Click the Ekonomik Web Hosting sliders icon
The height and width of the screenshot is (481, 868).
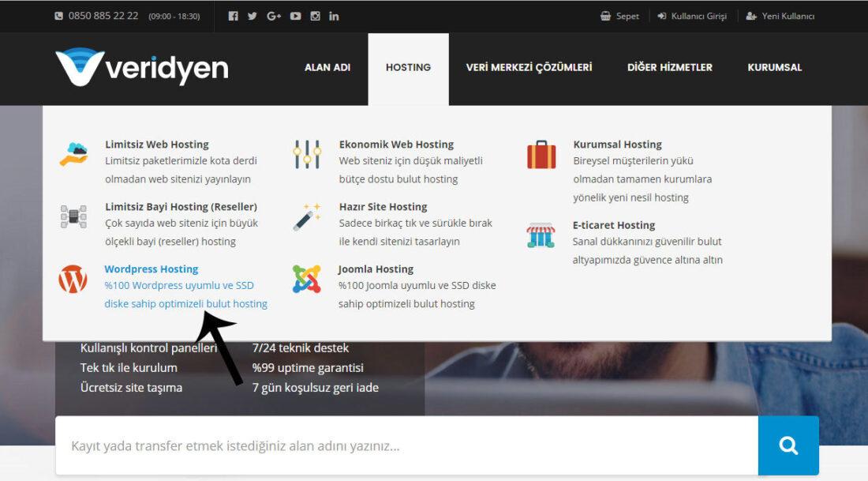(307, 154)
